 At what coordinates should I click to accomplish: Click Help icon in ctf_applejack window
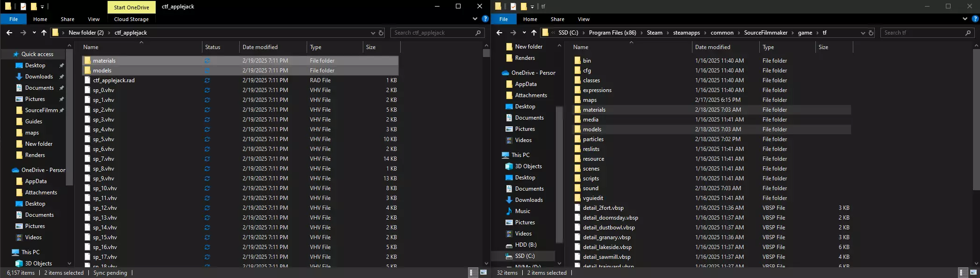point(485,19)
